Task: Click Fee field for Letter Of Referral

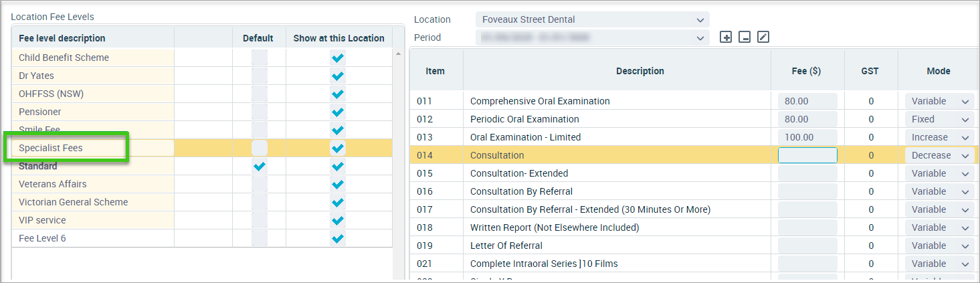Action: point(807,246)
